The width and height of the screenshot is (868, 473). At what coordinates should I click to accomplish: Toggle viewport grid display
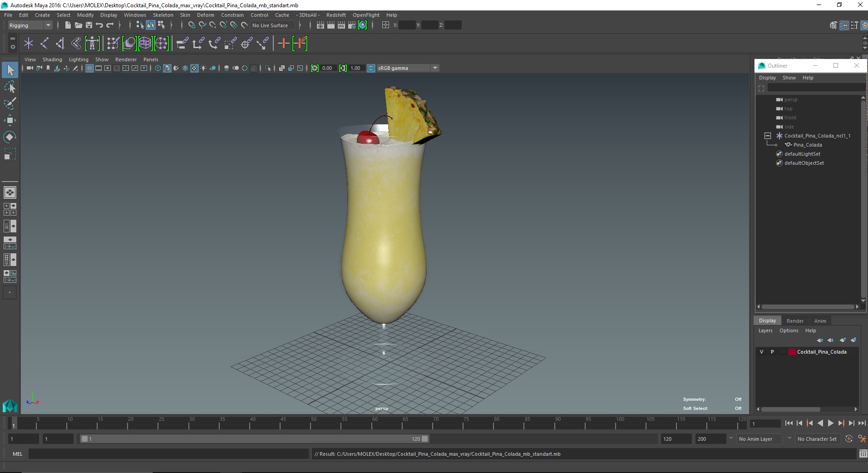point(89,68)
